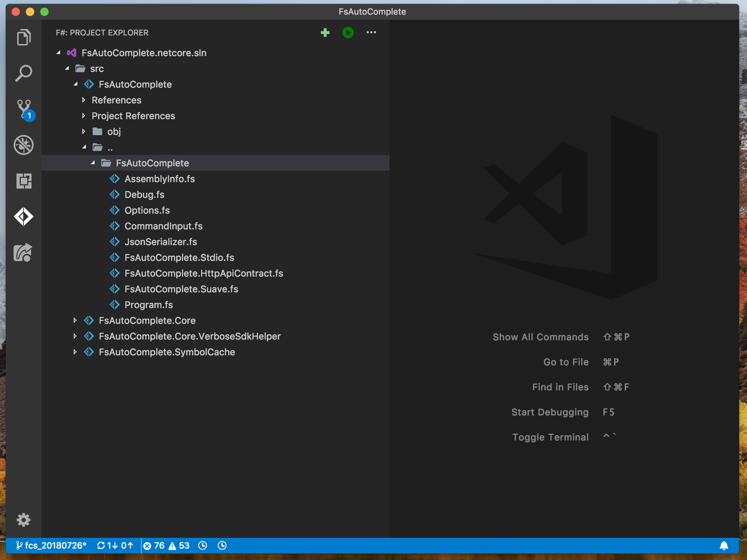Click the FsAutoComplete window title
This screenshot has height=560, width=747.
click(x=372, y=11)
